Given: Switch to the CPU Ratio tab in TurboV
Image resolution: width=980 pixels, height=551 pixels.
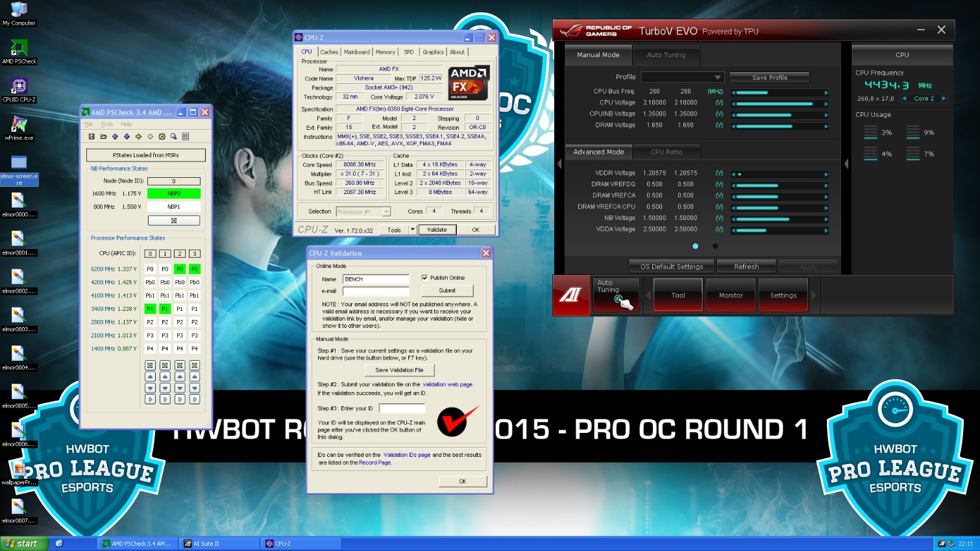Looking at the screenshot, I should [x=667, y=152].
